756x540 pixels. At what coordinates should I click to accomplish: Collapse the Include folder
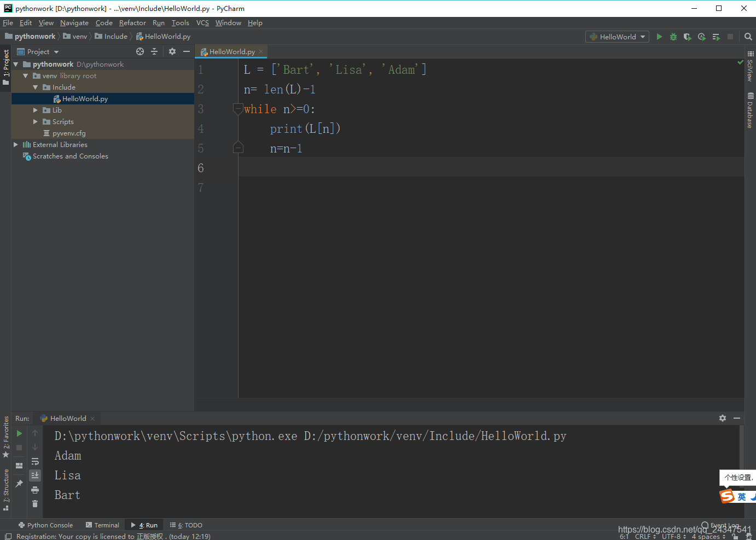36,87
